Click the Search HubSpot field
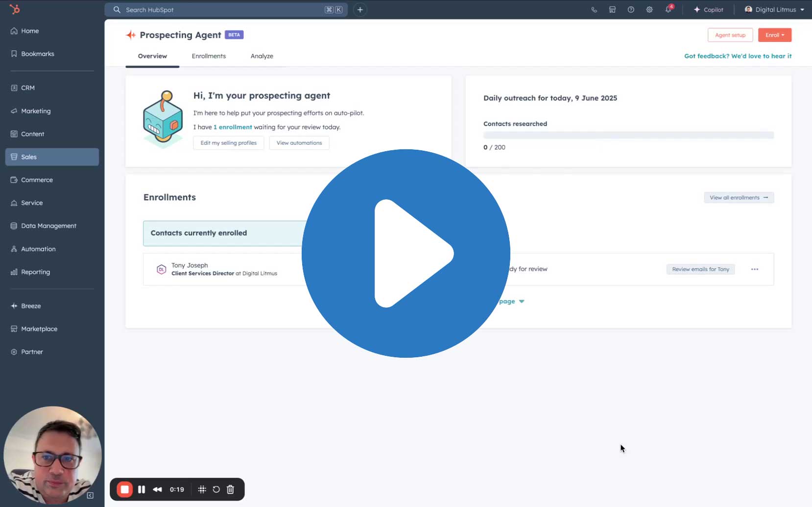The height and width of the screenshot is (507, 812). click(x=226, y=10)
